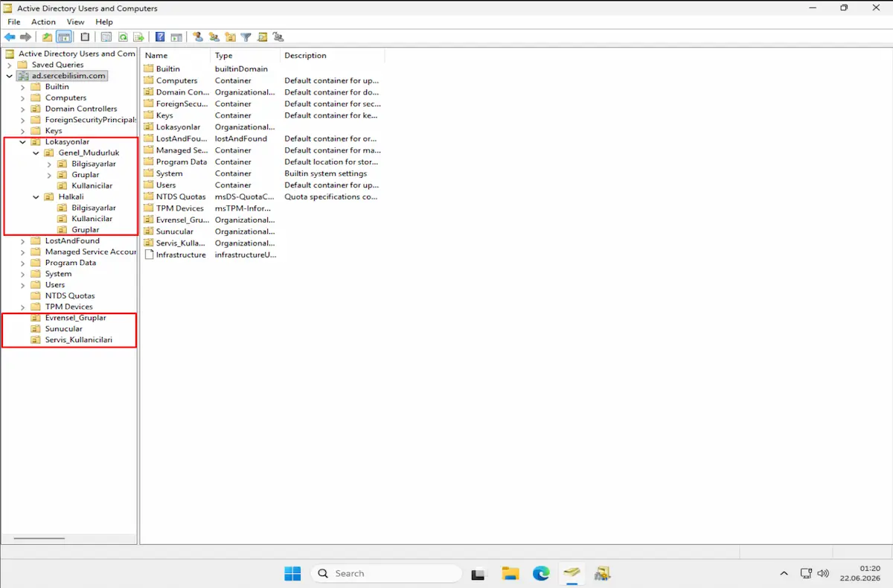Viewport: 893px width, 588px height.
Task: Refresh the view with green arrow icon
Action: pos(123,37)
